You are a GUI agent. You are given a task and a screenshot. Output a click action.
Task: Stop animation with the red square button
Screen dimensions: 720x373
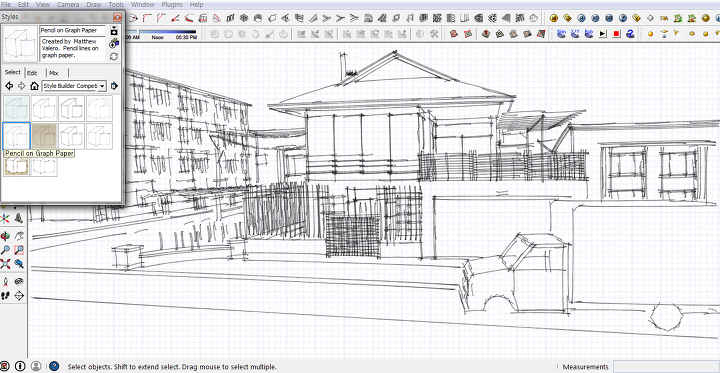pos(616,34)
